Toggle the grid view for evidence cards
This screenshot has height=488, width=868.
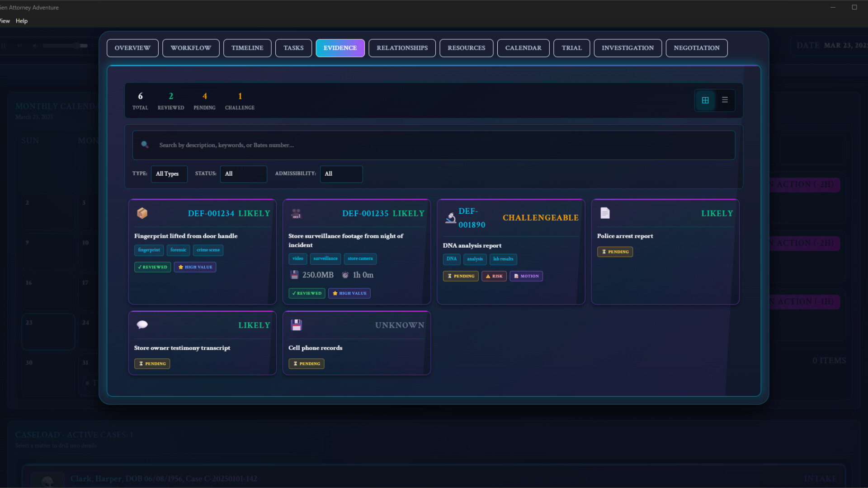pos(705,100)
